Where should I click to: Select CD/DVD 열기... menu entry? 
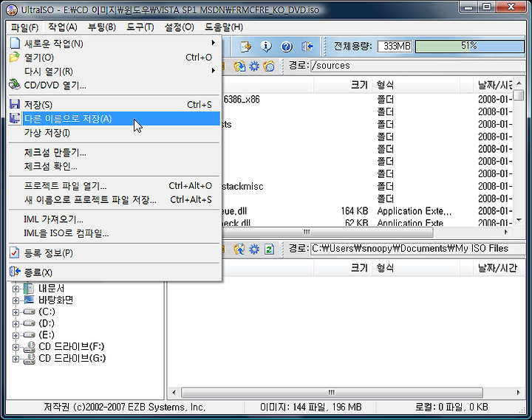click(x=115, y=85)
